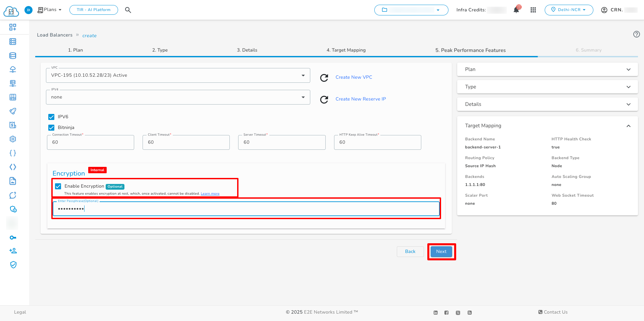644x321 pixels.
Task: Click the apps grid icon in top bar
Action: pyautogui.click(x=533, y=10)
